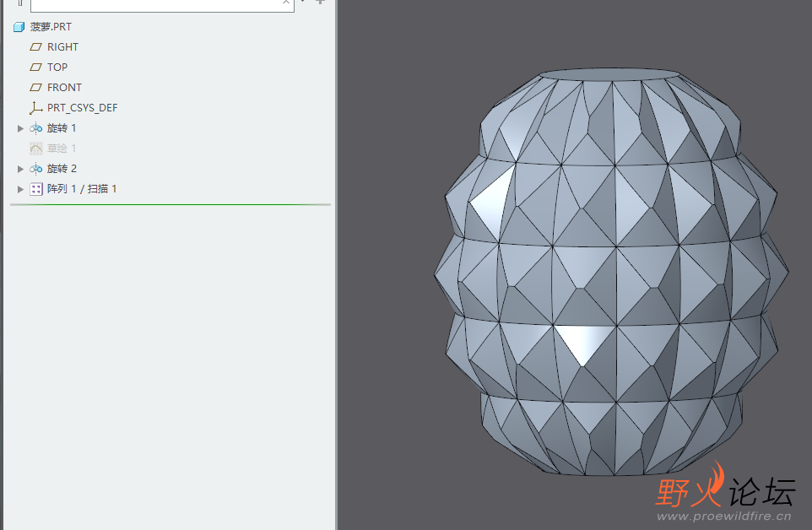Click the part icon beside 菠萝.PRT

pyautogui.click(x=19, y=27)
